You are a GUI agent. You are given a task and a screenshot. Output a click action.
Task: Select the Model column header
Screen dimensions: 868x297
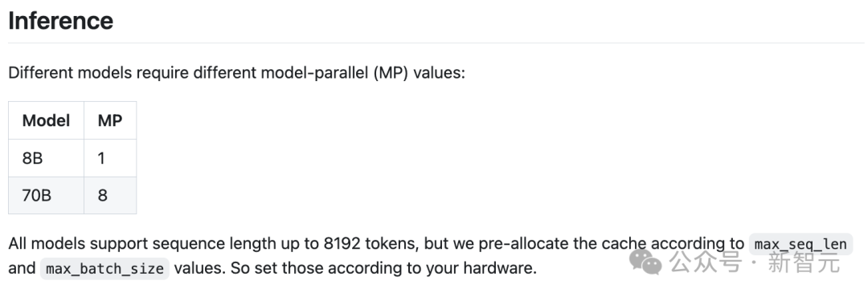(46, 120)
